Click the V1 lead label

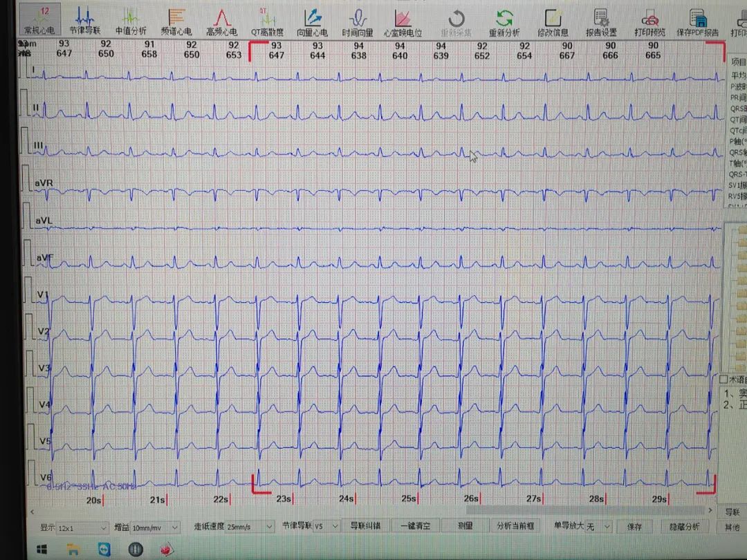point(42,295)
